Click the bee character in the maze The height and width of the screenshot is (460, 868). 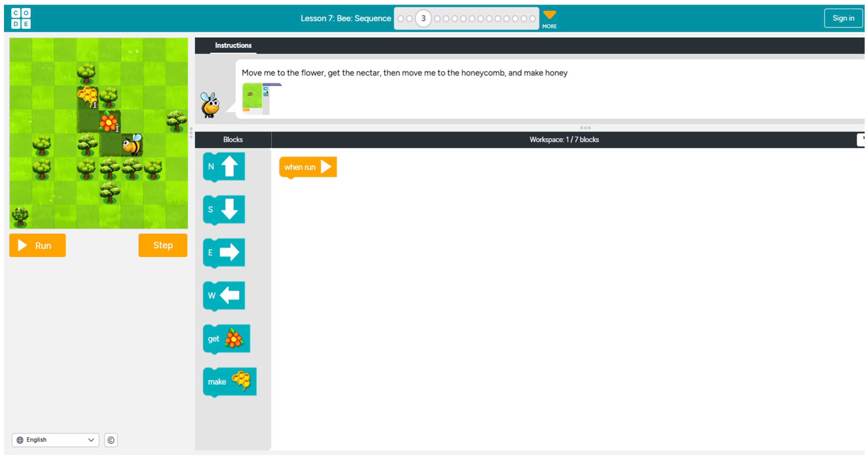pos(132,144)
